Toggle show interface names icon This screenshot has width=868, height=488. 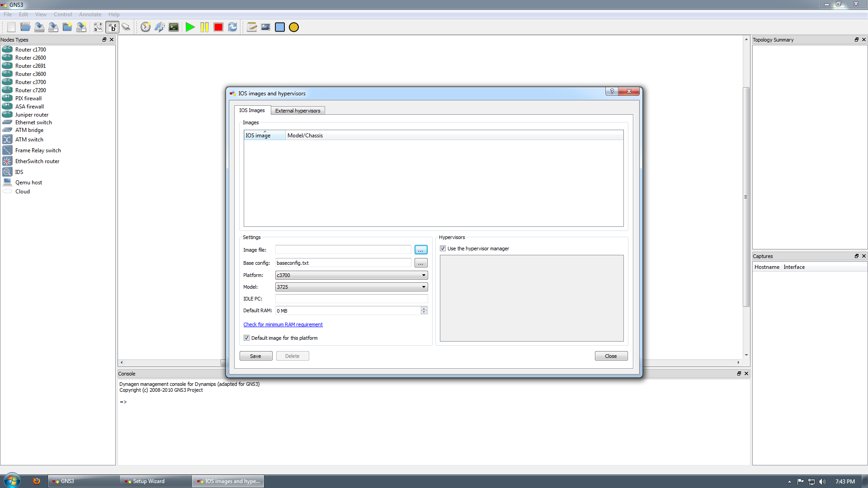(98, 27)
